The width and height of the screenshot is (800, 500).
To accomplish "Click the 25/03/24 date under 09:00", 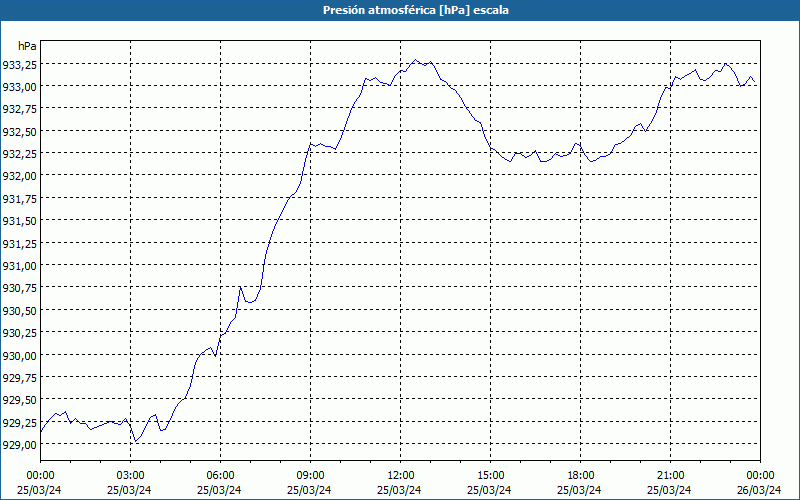I will pyautogui.click(x=309, y=490).
